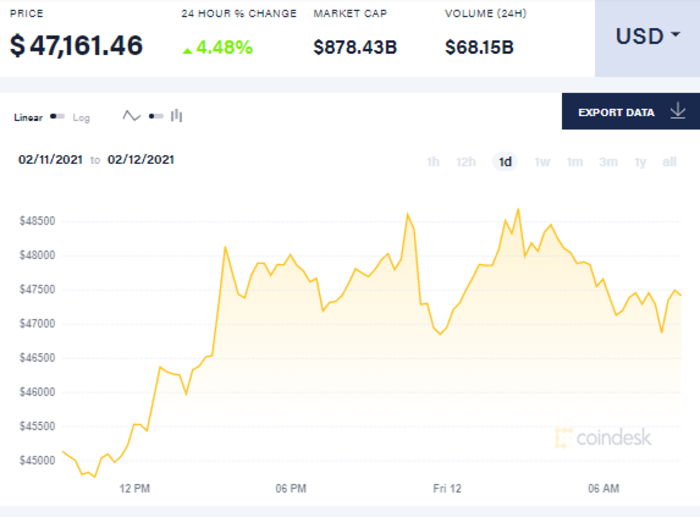Show the 1y time range
The image size is (700, 517).
coord(641,162)
